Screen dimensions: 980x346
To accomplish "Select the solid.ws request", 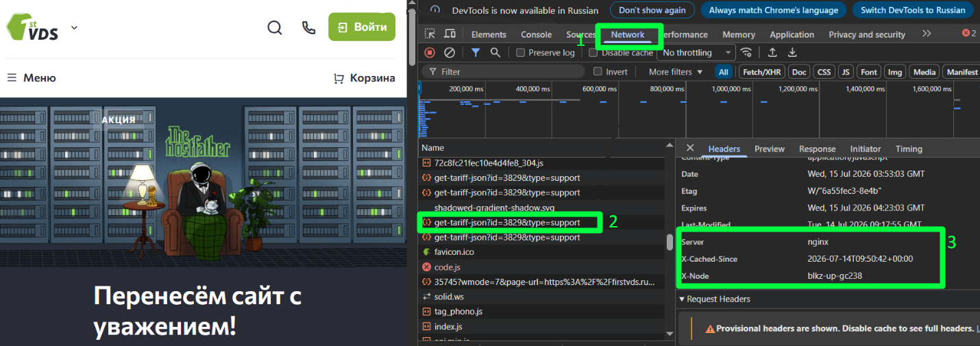I will coord(542,297).
